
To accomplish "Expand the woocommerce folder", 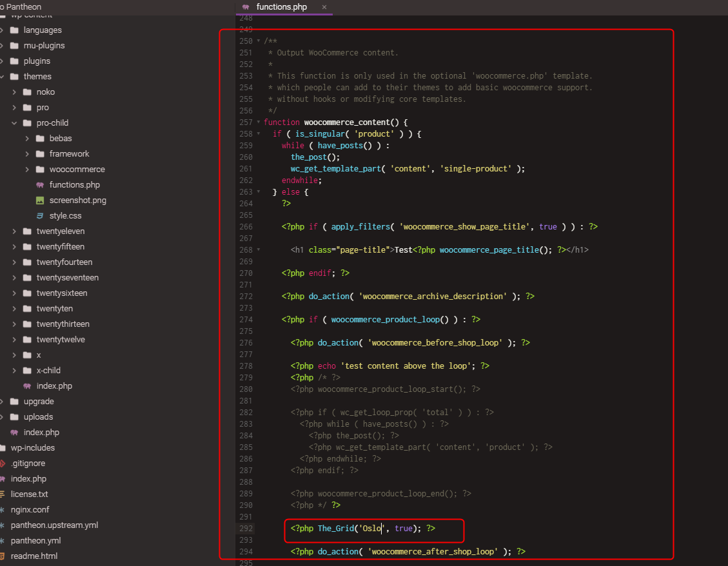I will point(27,170).
